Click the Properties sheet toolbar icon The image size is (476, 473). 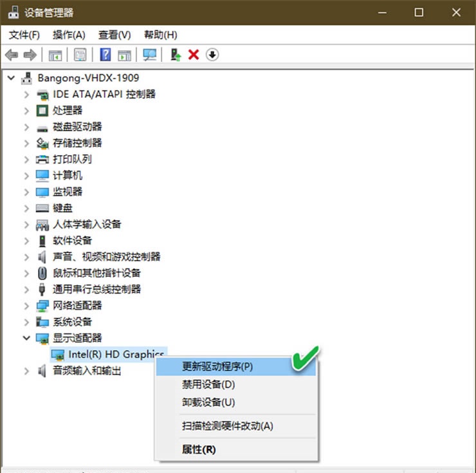(x=80, y=55)
